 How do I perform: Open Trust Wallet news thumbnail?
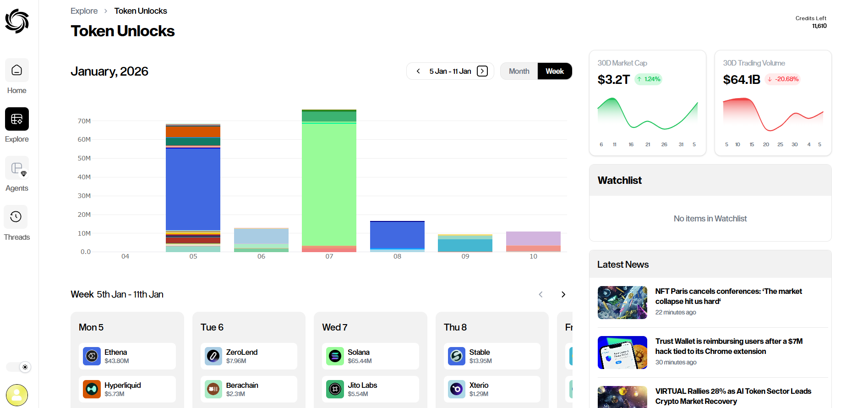pyautogui.click(x=622, y=353)
